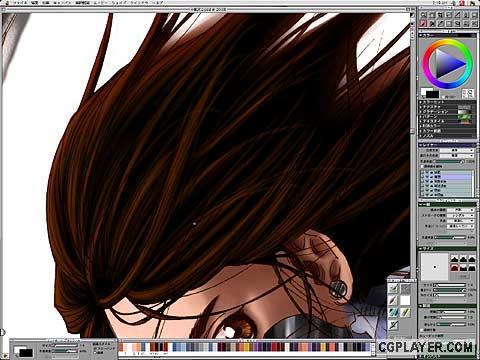Open the dab type dropdown in General section
This screenshot has height=360, width=480.
461,210
